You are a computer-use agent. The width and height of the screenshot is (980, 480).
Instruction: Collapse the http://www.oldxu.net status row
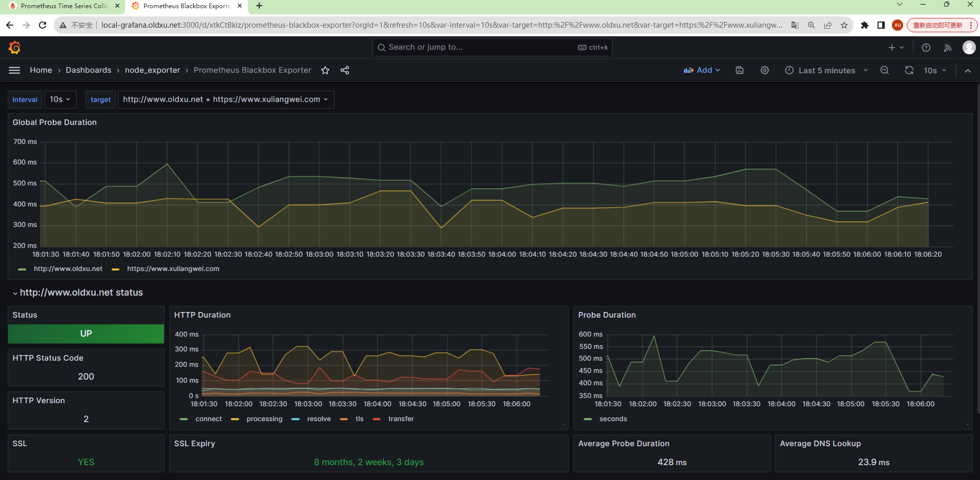tap(78, 293)
